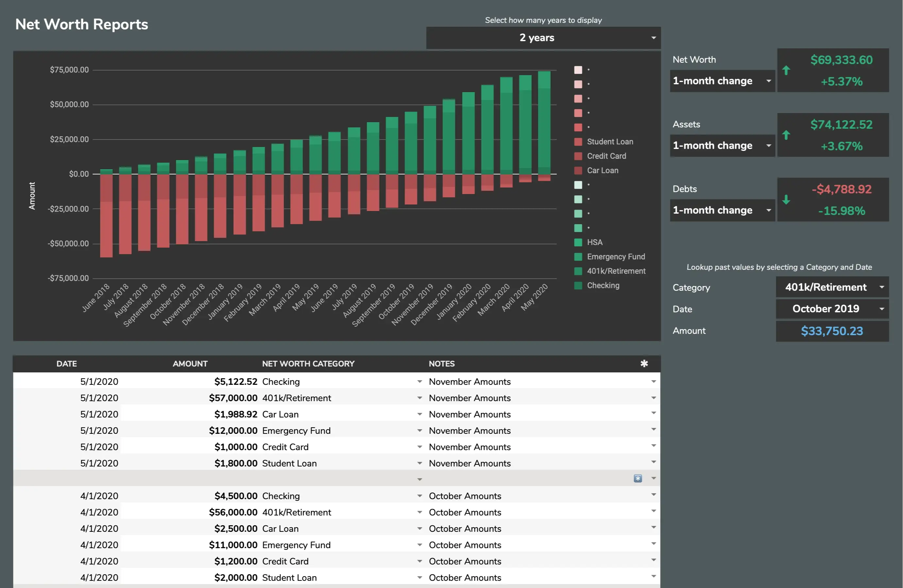Select the $2,000.00 Student Loan amount
Viewport: 903px width, 588px height.
pyautogui.click(x=236, y=577)
